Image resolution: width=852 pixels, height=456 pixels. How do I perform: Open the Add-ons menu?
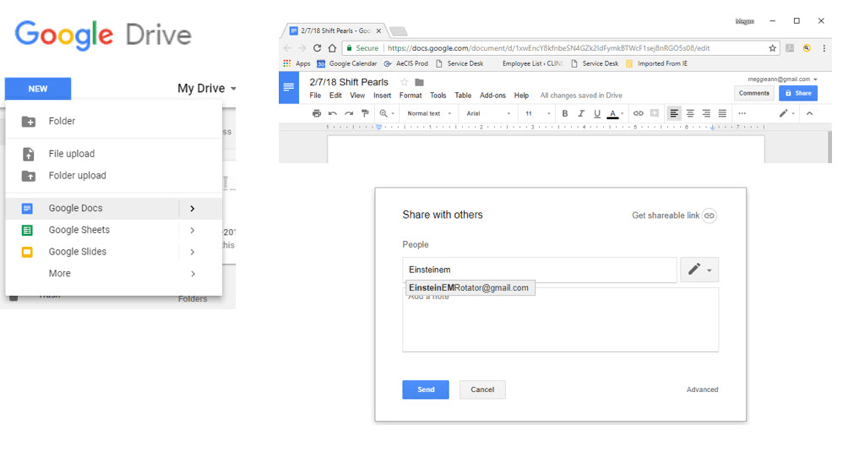pyautogui.click(x=493, y=95)
